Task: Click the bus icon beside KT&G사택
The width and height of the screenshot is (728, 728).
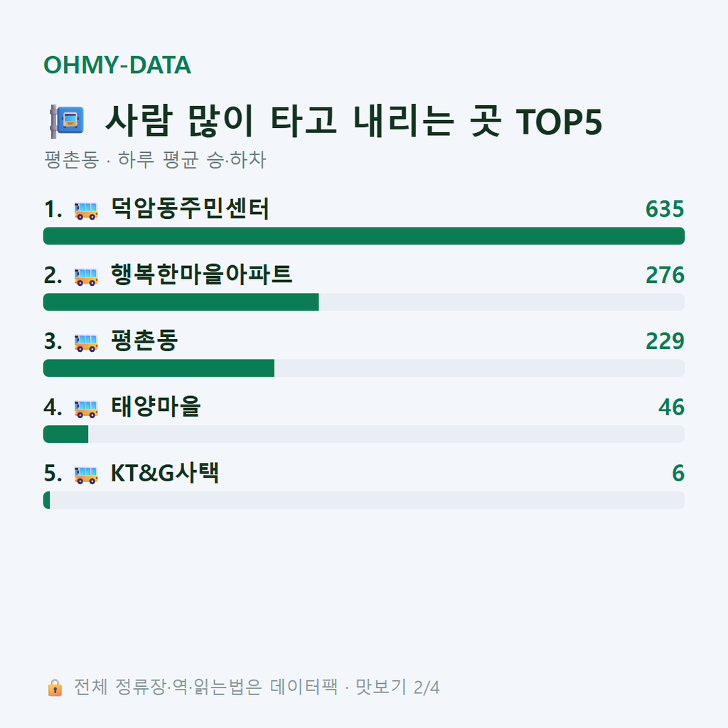Action: 86,474
